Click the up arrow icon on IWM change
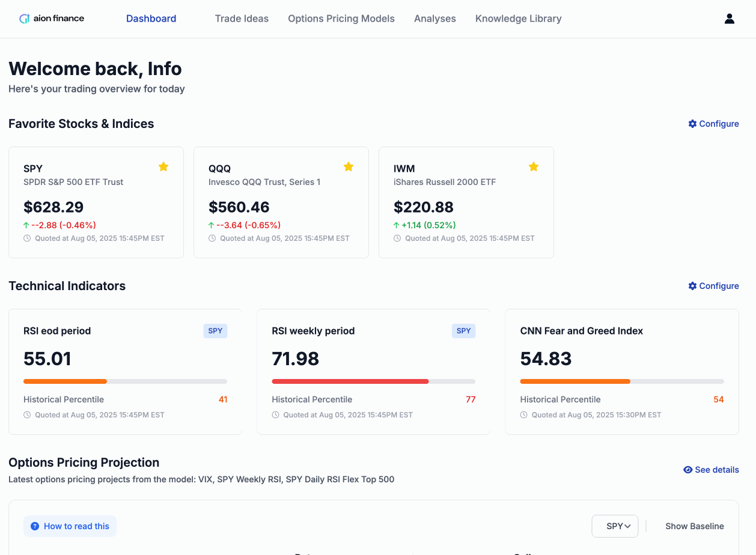The width and height of the screenshot is (756, 555). coord(397,225)
